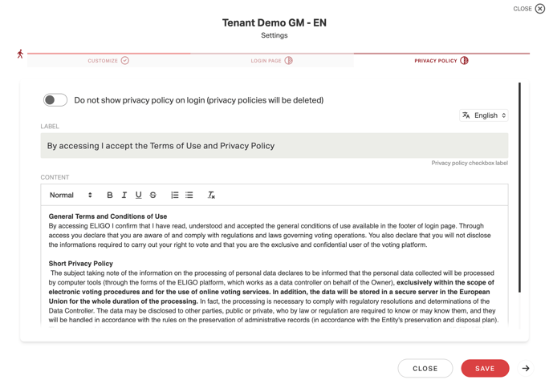Screen dimensions: 549x392
Task: Insert an ordered numbered list
Action: pyautogui.click(x=175, y=195)
